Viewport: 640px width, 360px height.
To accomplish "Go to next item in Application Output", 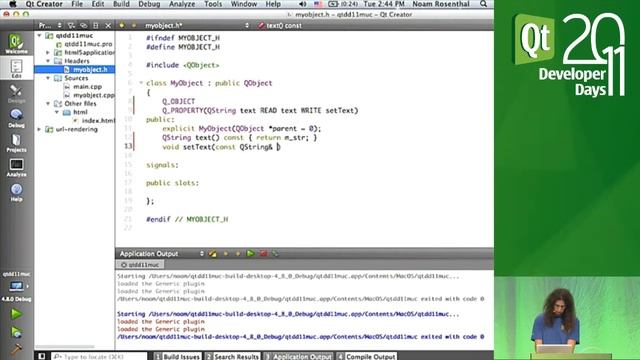I will pos(238,253).
